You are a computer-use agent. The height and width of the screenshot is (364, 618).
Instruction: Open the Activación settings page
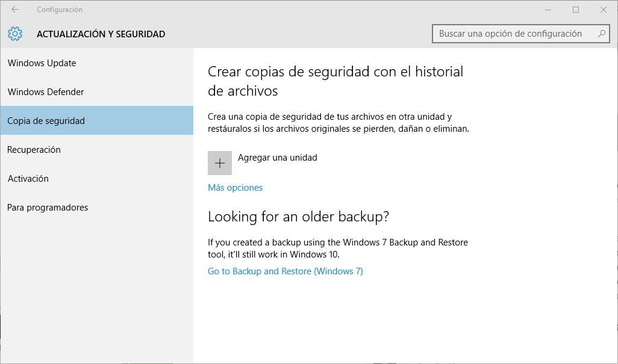28,179
